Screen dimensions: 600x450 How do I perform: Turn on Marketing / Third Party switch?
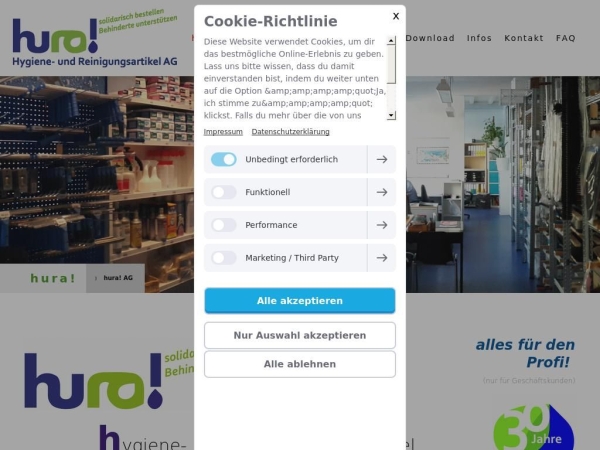point(224,258)
